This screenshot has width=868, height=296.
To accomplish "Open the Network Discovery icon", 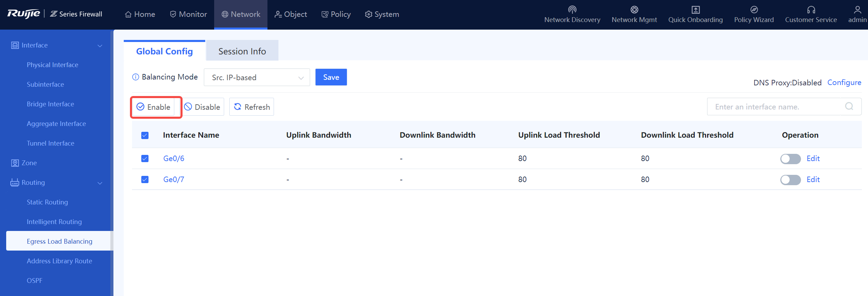I will (x=572, y=10).
